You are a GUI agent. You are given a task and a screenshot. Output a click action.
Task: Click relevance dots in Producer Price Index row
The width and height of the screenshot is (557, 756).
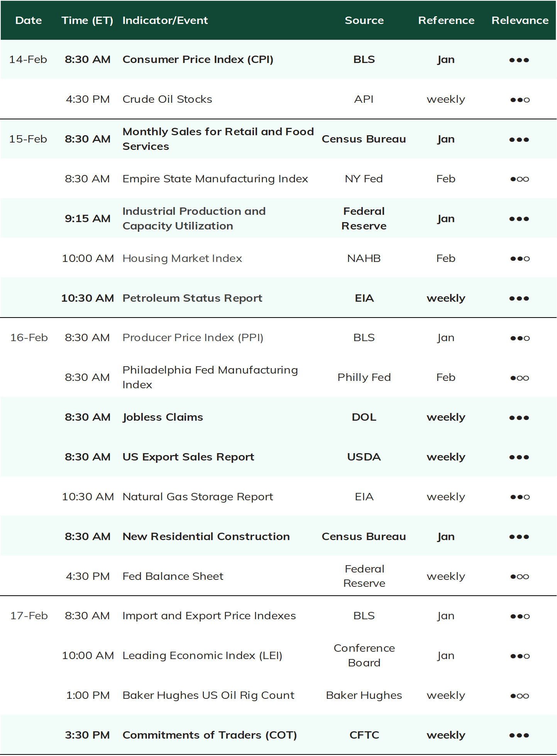[520, 338]
